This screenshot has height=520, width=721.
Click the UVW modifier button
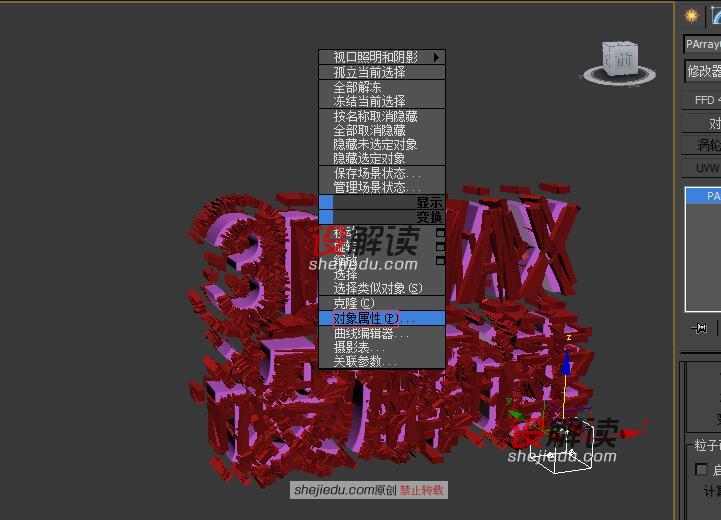tap(702, 168)
